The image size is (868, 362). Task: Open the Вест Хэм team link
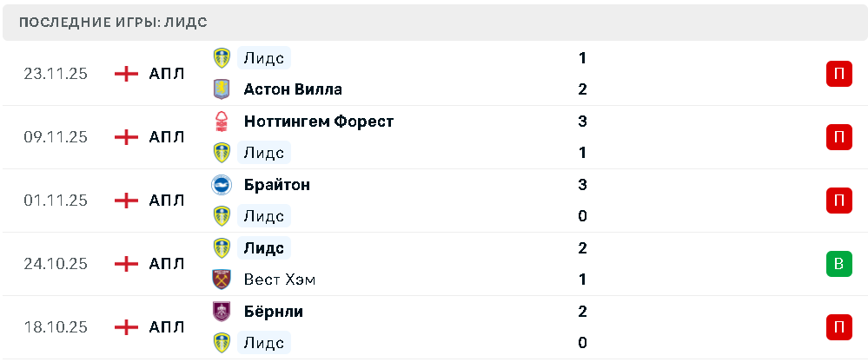(280, 280)
